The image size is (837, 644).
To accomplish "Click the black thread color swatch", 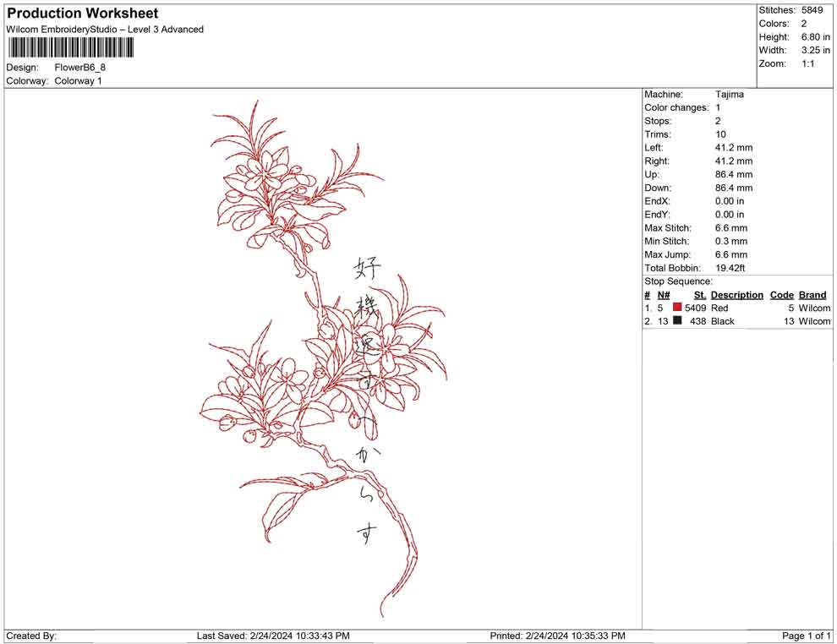I will coord(677,320).
